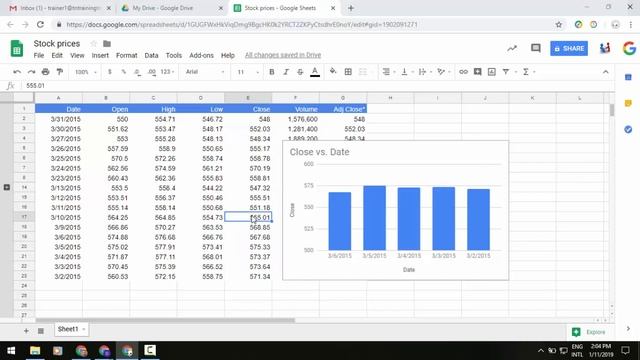Click the insert comment icon
Viewport: 640px width, 360px height.
477,72
